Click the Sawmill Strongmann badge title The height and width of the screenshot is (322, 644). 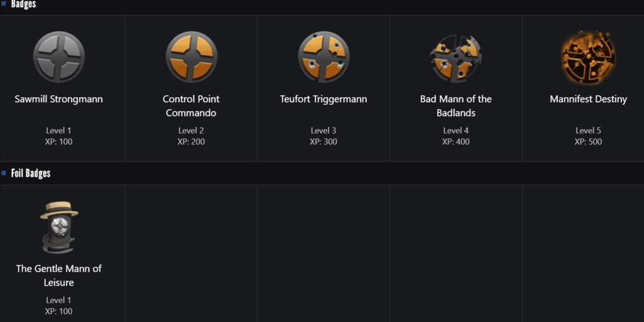click(x=59, y=99)
